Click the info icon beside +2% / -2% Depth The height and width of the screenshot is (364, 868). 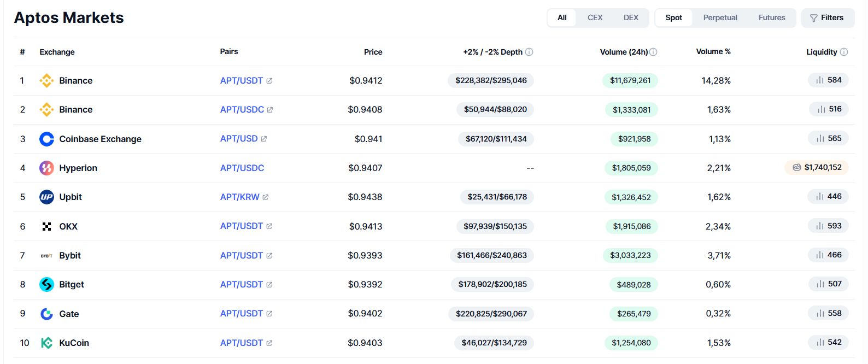[529, 52]
